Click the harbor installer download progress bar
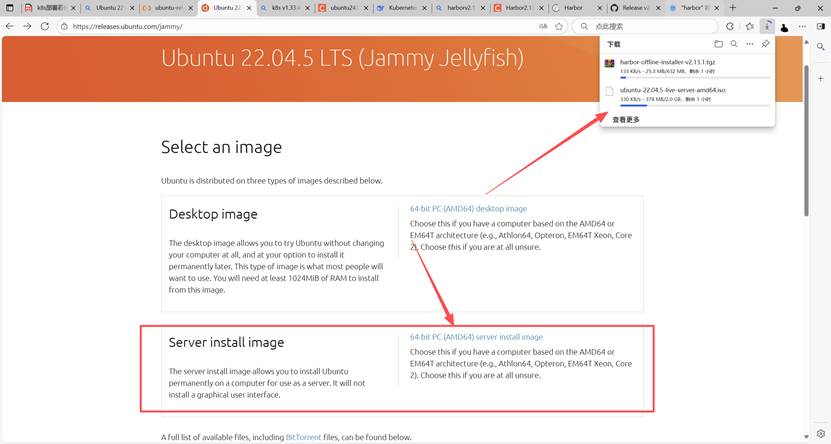Viewport: 831px width, 444px height. tap(695, 77)
